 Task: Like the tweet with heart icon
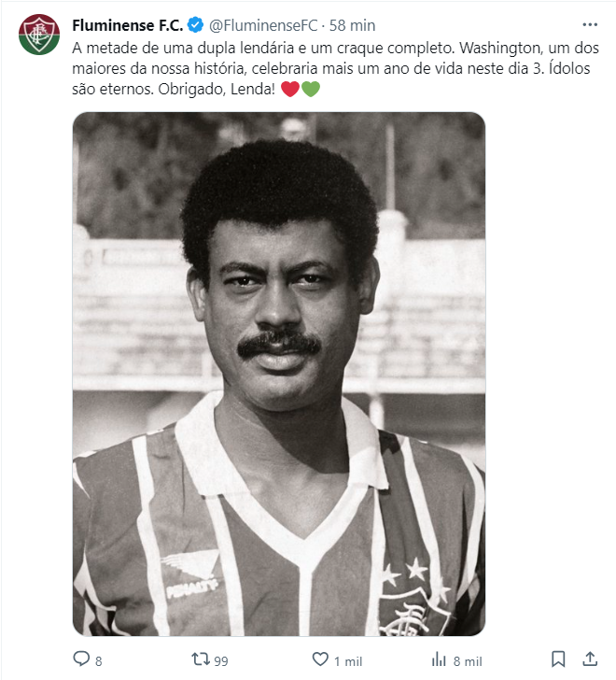320,659
